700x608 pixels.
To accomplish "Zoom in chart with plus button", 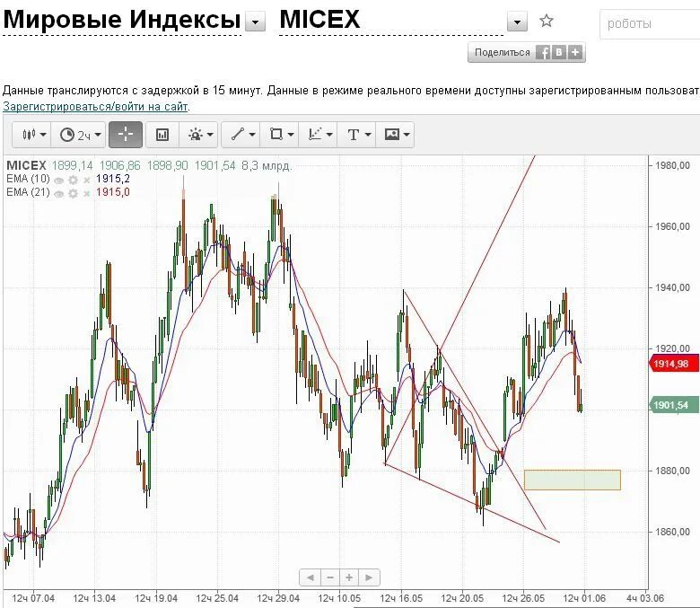I will (349, 577).
